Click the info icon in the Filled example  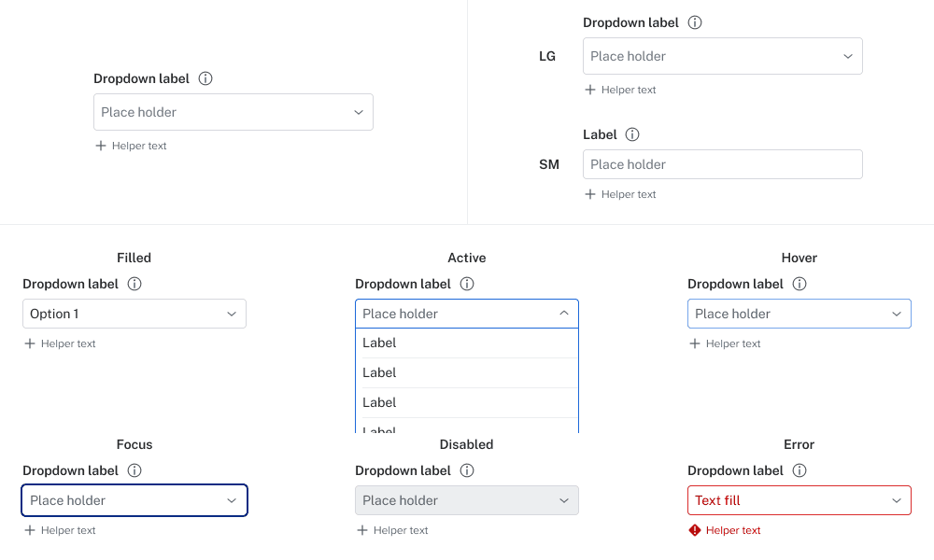[x=134, y=284]
